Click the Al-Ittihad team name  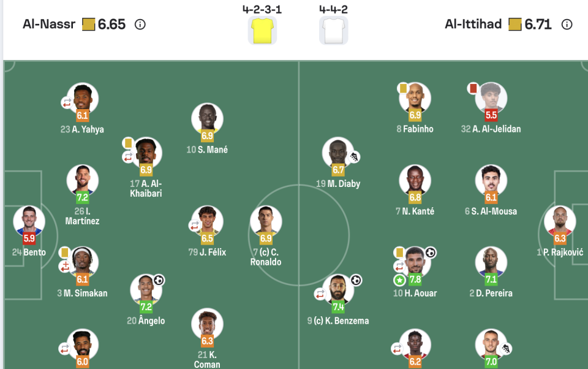click(473, 25)
